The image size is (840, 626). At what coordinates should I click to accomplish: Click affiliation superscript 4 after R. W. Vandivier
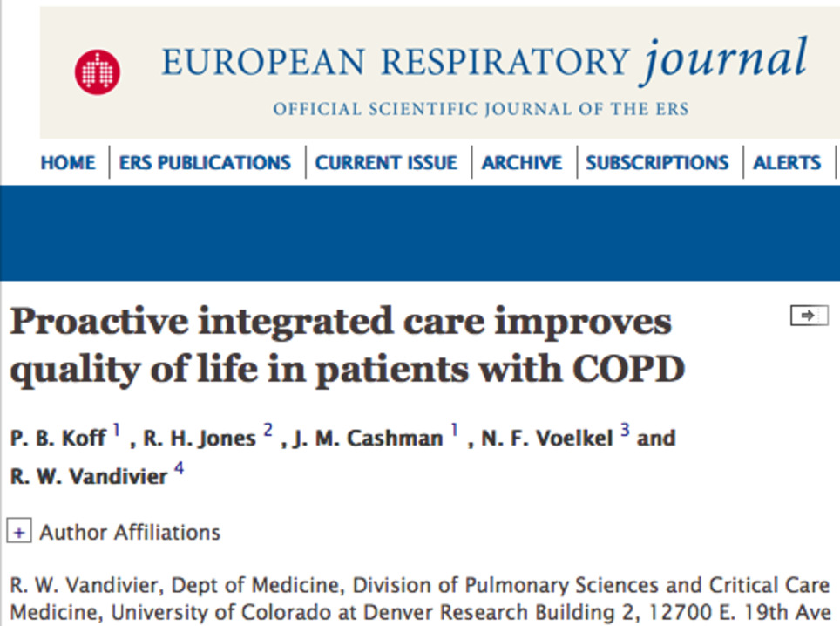[179, 471]
